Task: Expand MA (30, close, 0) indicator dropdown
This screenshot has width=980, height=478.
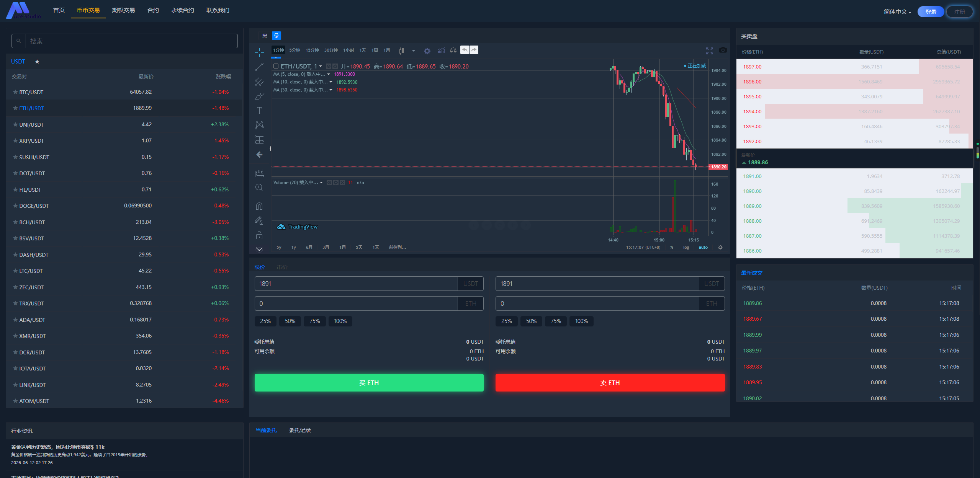Action: (x=331, y=90)
